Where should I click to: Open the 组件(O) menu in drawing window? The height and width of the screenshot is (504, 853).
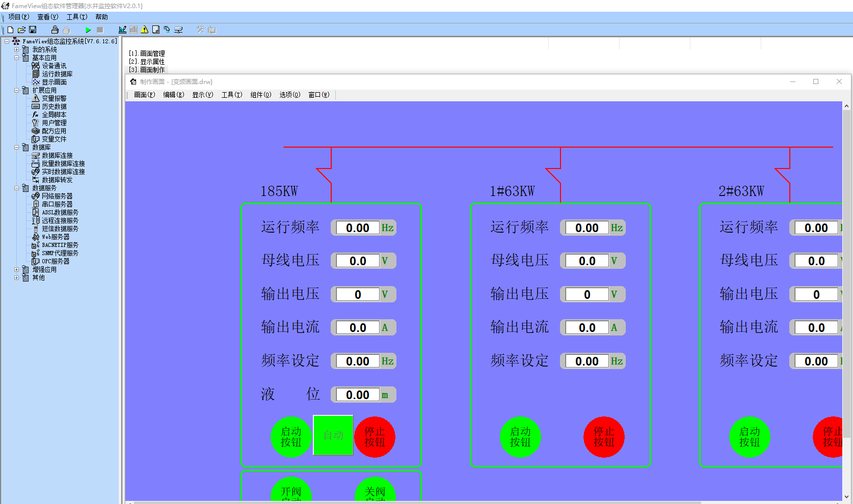[x=260, y=95]
